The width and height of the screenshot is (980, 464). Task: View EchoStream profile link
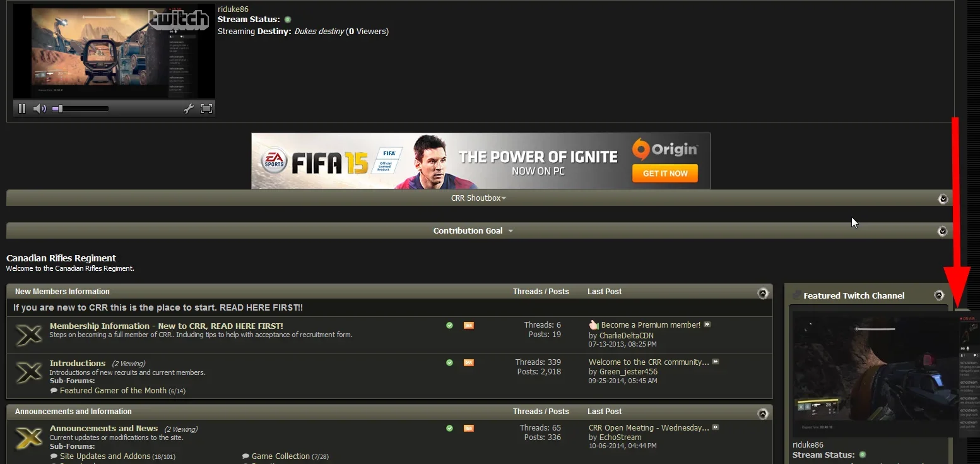[x=620, y=437]
